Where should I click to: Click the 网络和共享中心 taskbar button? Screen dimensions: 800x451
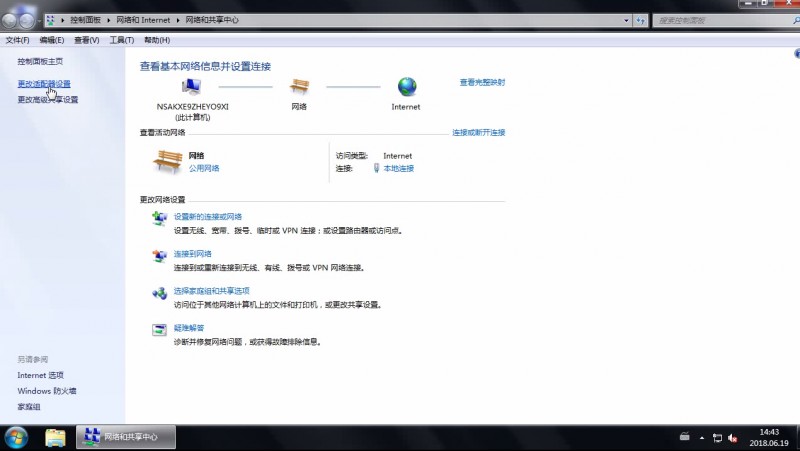point(126,437)
